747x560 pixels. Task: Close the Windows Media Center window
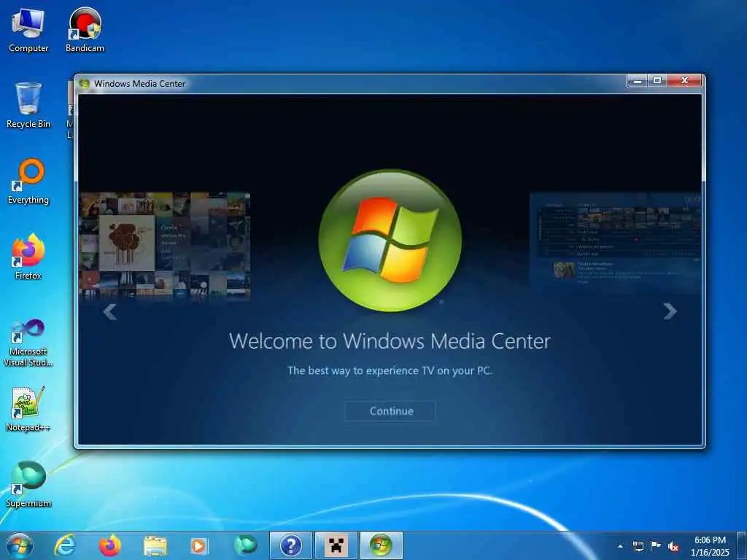[684, 81]
